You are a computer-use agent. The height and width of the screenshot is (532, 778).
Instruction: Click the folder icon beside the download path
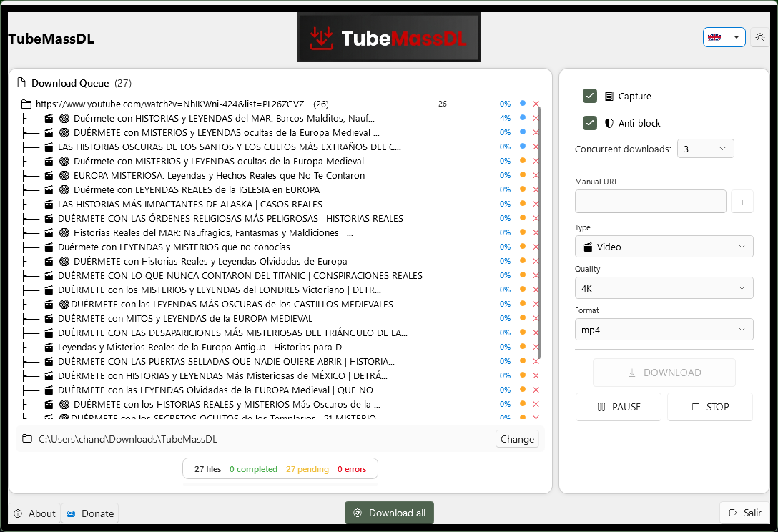coord(27,439)
